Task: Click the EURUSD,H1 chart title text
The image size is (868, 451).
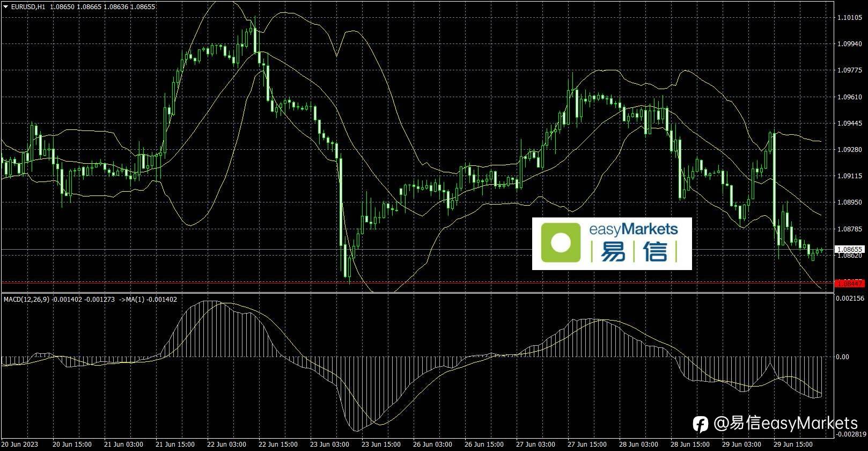Action: click(x=27, y=7)
